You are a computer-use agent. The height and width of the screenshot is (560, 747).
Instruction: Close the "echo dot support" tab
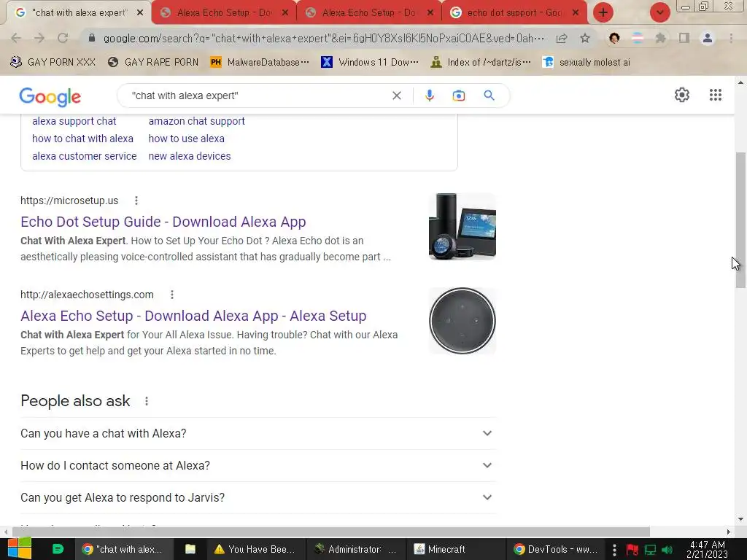(x=576, y=13)
